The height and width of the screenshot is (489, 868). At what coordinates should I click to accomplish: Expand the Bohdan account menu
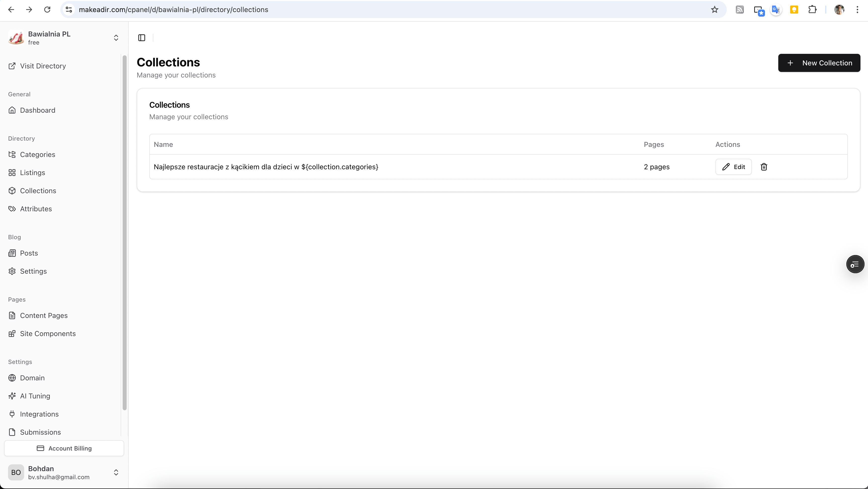click(116, 472)
